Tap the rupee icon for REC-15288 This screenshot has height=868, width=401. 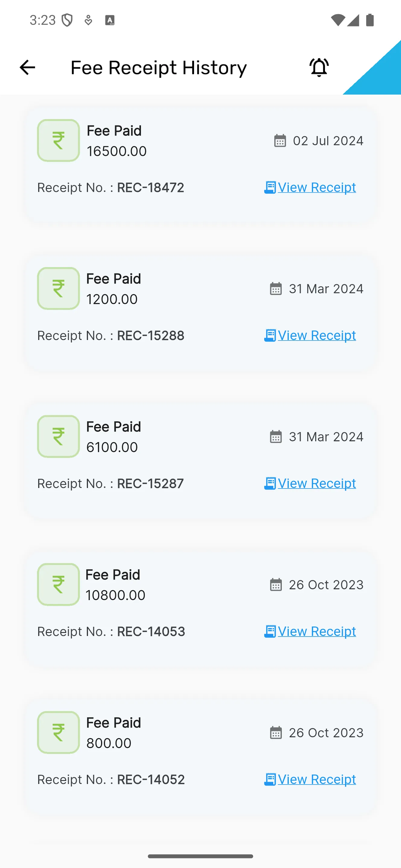tap(58, 288)
